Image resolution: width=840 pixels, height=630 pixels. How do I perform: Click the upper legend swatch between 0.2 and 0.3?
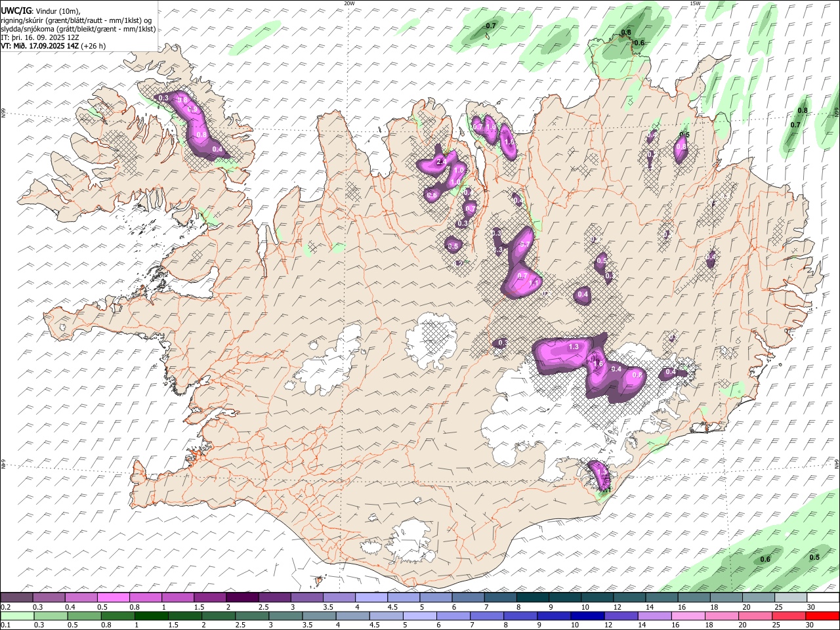(x=16, y=598)
